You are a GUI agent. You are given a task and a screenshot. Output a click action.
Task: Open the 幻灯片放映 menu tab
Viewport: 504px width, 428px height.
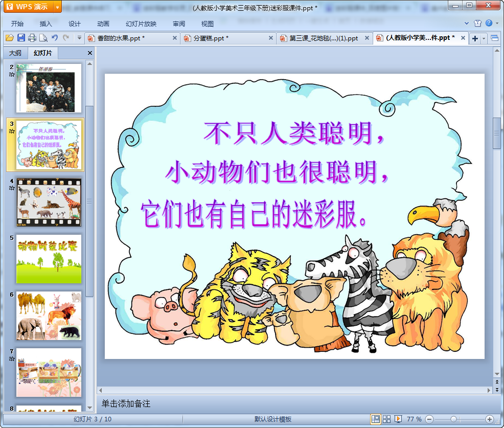(141, 24)
